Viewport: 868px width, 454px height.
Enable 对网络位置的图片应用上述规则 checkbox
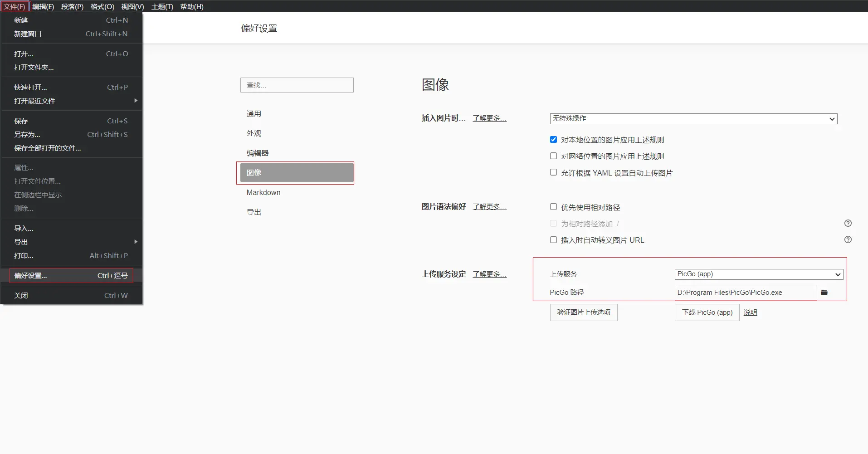[553, 156]
